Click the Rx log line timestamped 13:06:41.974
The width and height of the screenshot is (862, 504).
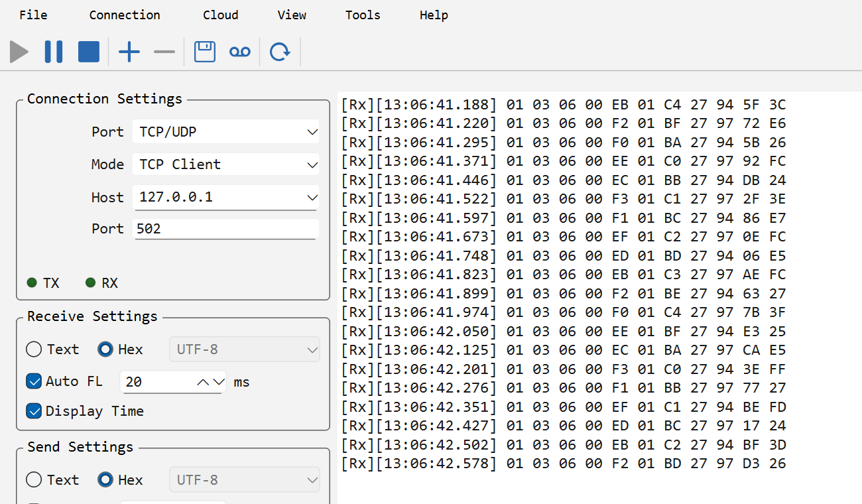(x=563, y=312)
